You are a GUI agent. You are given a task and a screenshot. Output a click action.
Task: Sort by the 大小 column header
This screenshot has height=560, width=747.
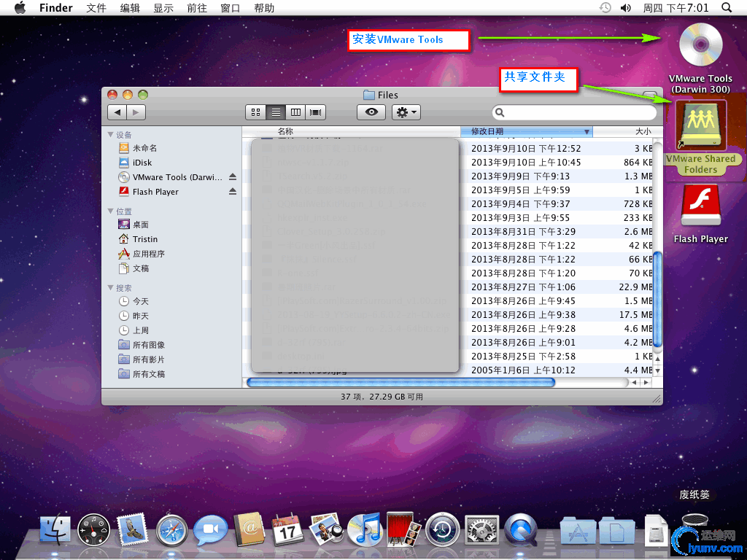(x=627, y=131)
